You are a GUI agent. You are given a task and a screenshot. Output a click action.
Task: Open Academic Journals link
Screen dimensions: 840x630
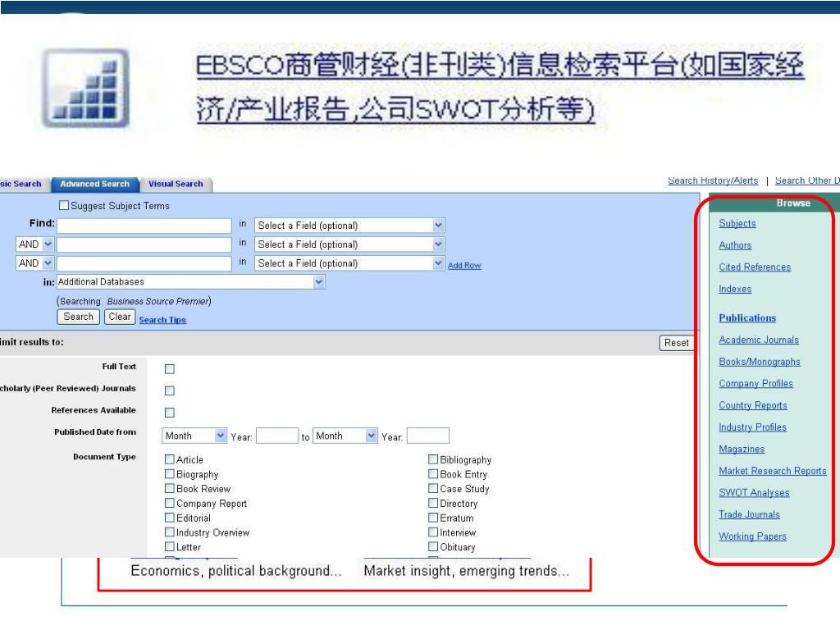(759, 340)
